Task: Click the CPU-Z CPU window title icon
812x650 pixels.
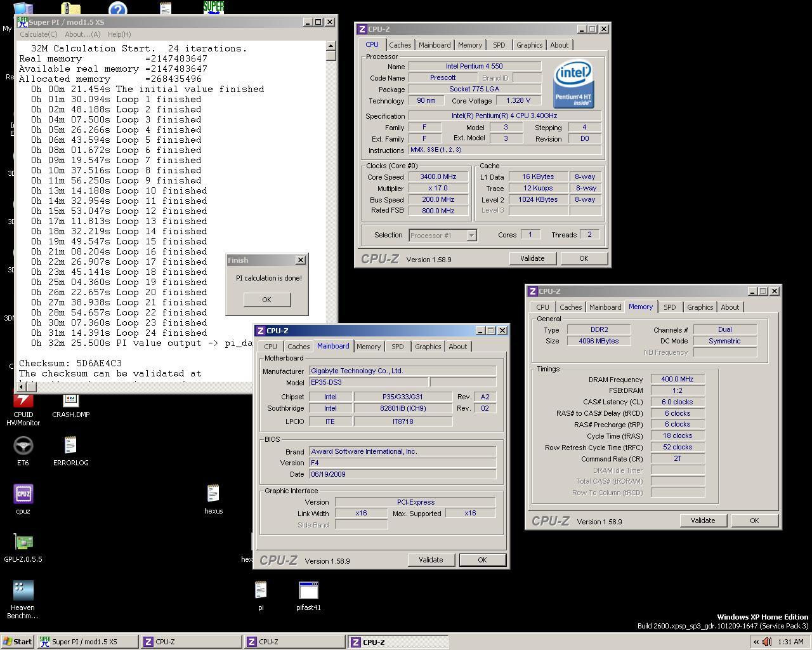Action: click(x=362, y=29)
